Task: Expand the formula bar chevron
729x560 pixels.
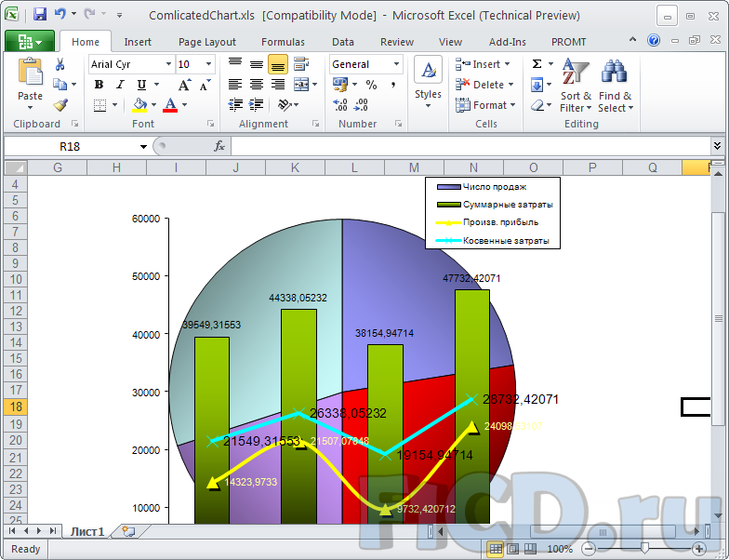Action: click(717, 147)
